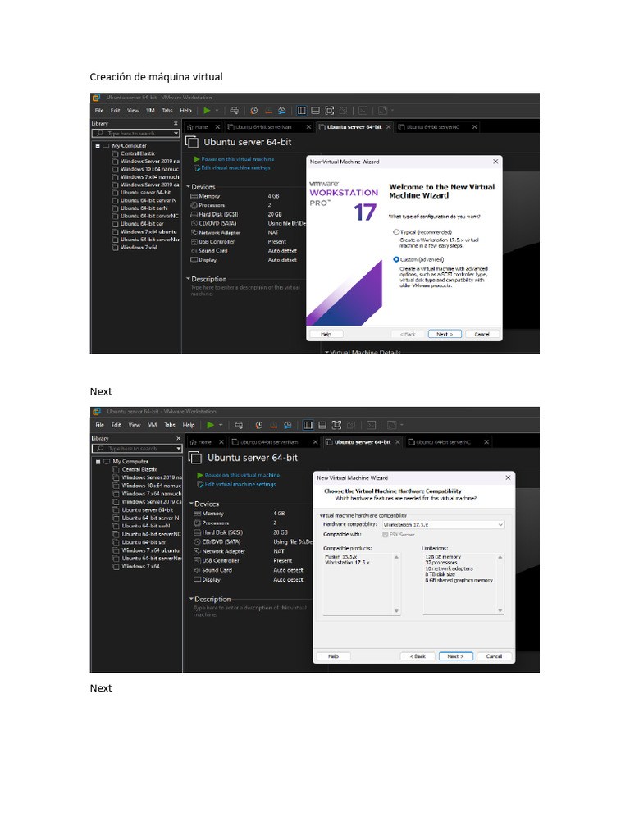This screenshot has width=630, height=840.
Task: Open the Hardware compatibility Workstation 17.5.x dropdown
Action: coord(443,524)
